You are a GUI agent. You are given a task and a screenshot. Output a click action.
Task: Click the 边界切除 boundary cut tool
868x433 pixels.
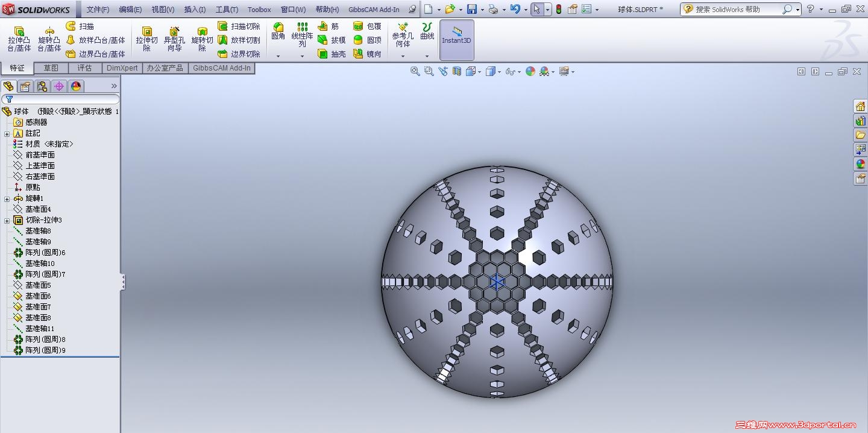tap(239, 54)
